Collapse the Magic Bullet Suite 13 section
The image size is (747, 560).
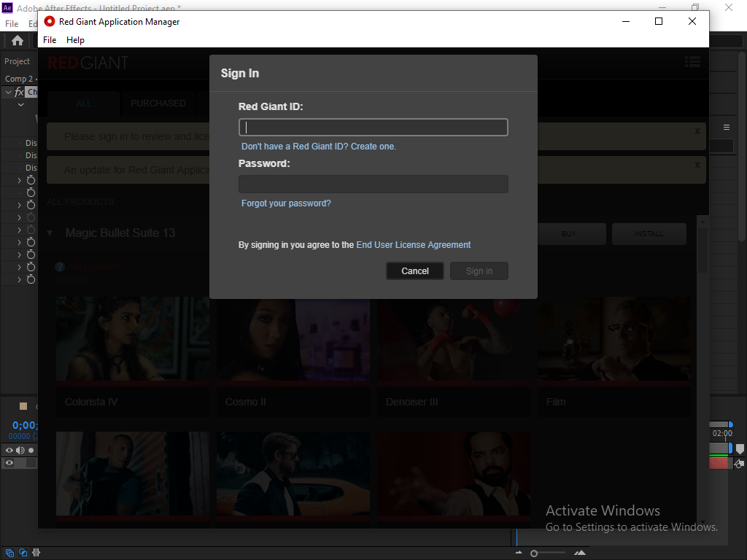[50, 233]
